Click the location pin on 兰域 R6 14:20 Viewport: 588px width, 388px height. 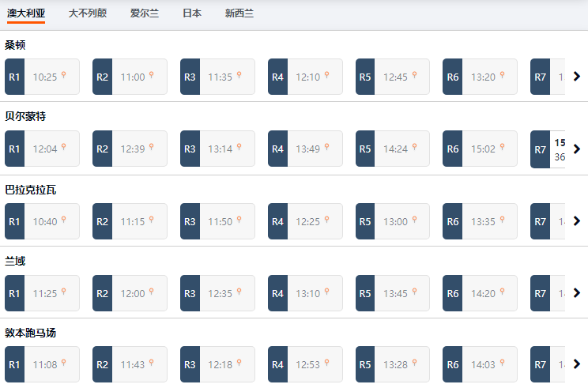tap(501, 292)
